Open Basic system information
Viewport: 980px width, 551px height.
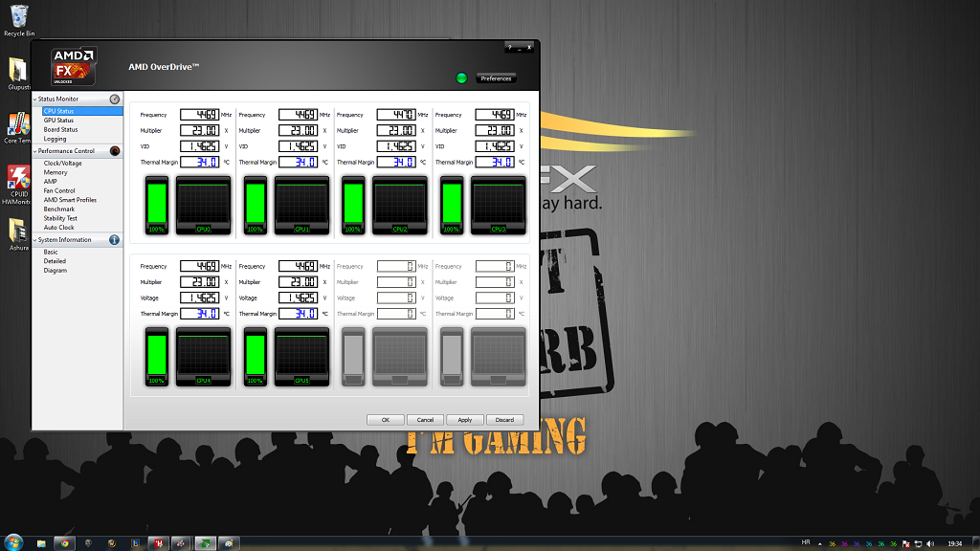51,252
